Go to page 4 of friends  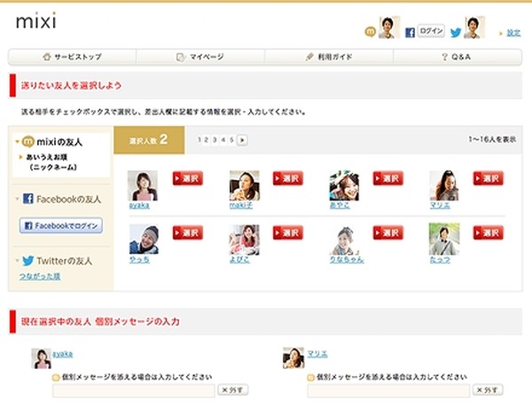[x=223, y=140]
